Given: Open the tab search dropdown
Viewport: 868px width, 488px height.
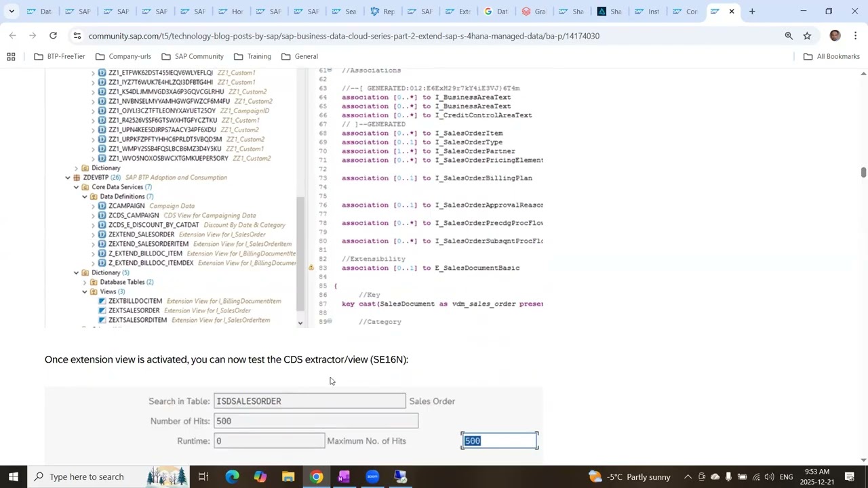Looking at the screenshot, I should (12, 12).
